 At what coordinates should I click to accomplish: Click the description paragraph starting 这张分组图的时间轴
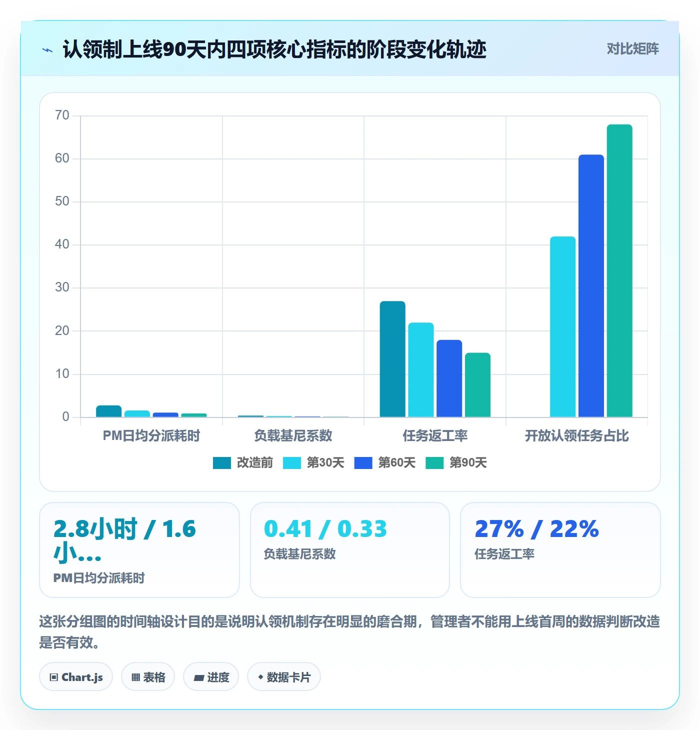coord(349,632)
